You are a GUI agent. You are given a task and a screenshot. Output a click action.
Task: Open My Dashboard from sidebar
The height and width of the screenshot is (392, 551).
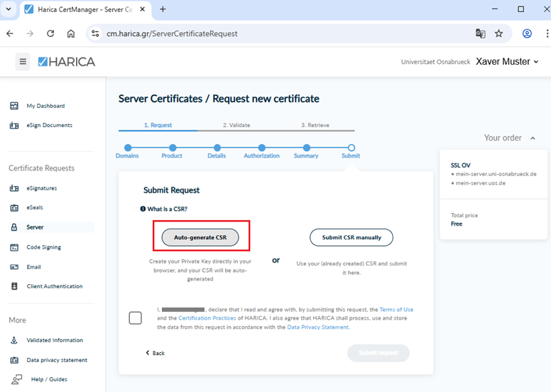coord(45,106)
